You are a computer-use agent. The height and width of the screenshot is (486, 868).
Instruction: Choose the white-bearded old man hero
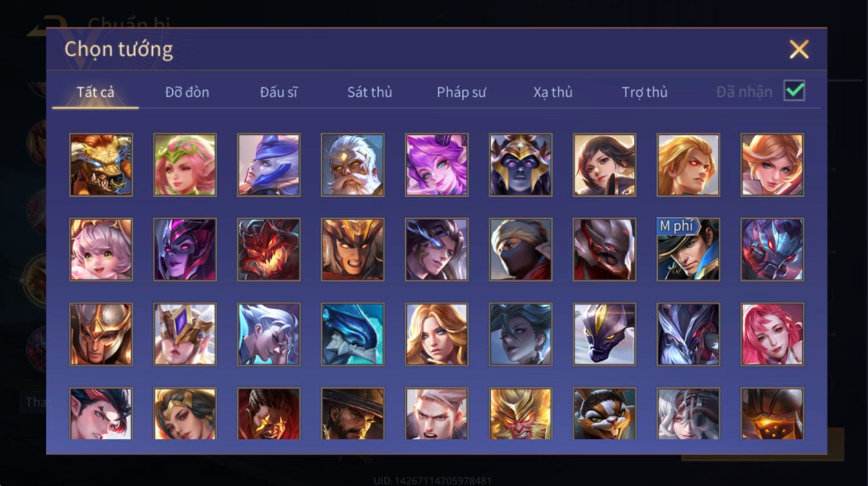coord(353,165)
